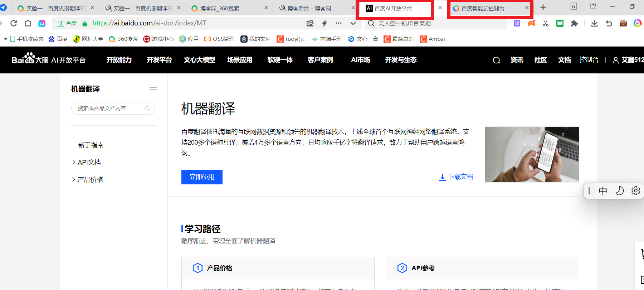Switch to the 博客园_360搜索 tab

[219, 8]
